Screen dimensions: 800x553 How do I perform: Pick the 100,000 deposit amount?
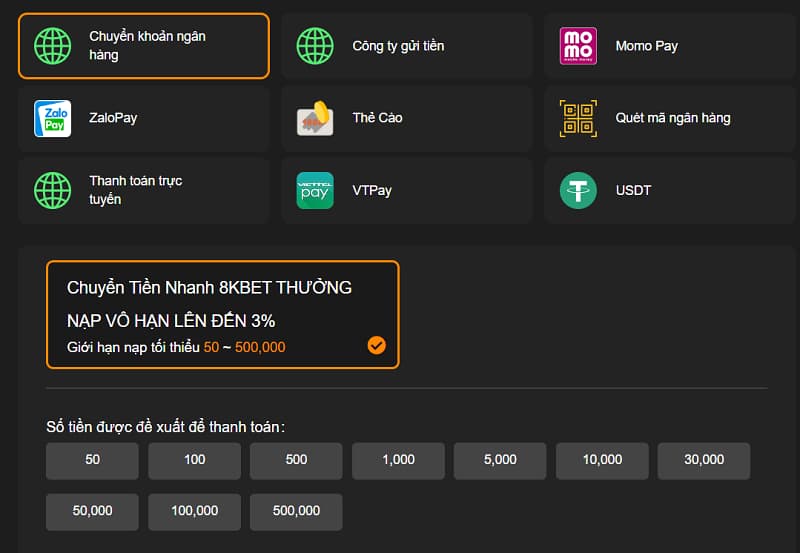tap(195, 511)
